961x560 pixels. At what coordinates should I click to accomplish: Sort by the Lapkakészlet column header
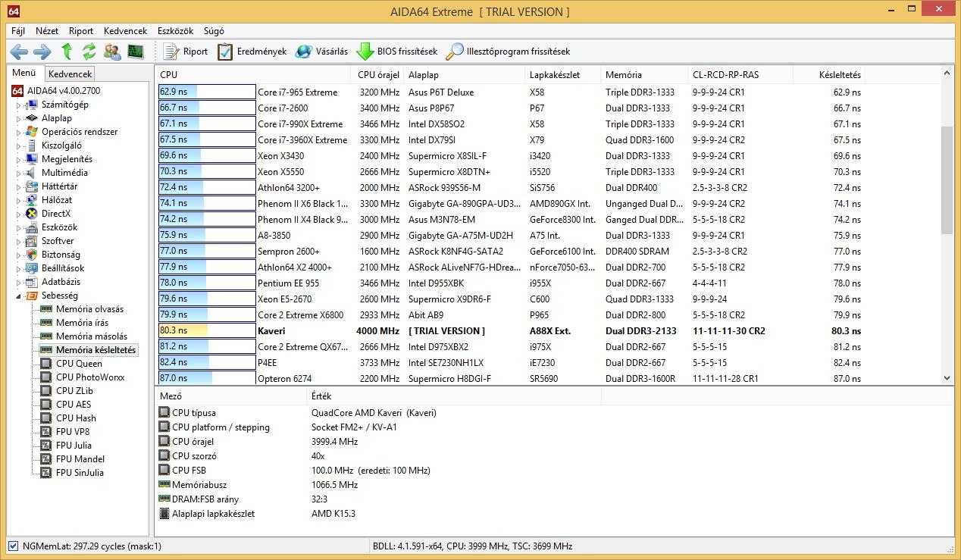[562, 75]
